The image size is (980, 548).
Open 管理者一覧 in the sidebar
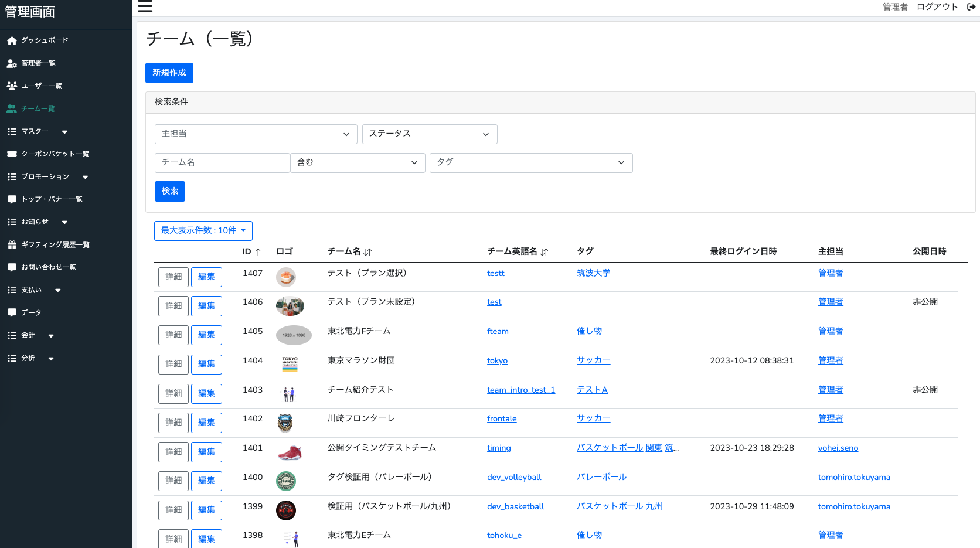click(38, 63)
